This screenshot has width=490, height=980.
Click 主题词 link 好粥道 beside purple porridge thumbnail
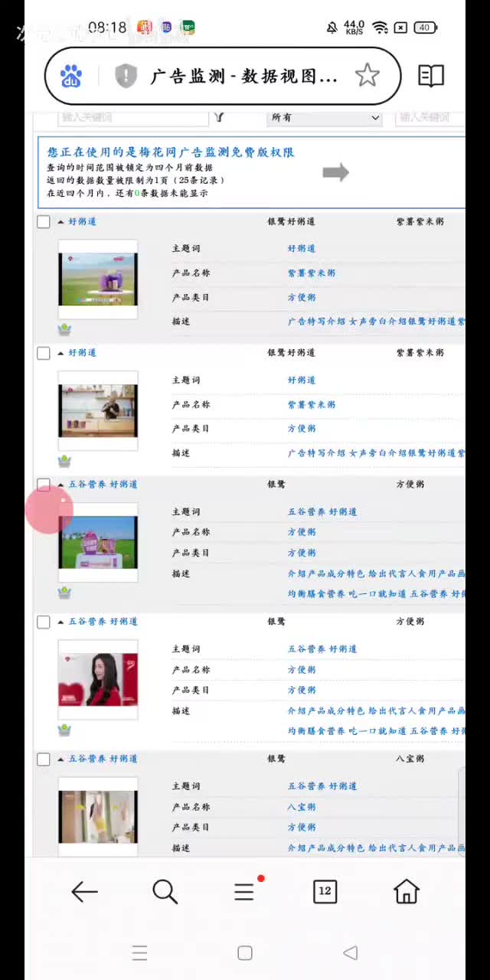[301, 249]
